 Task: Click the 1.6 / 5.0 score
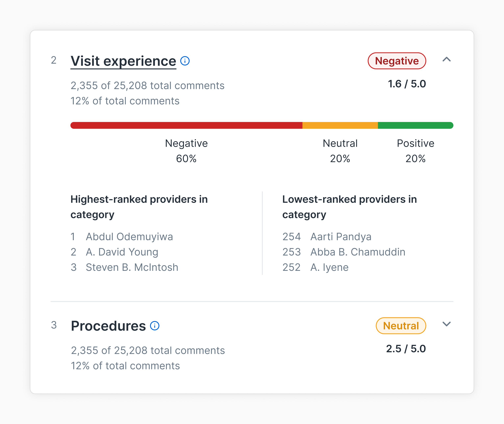coord(407,84)
